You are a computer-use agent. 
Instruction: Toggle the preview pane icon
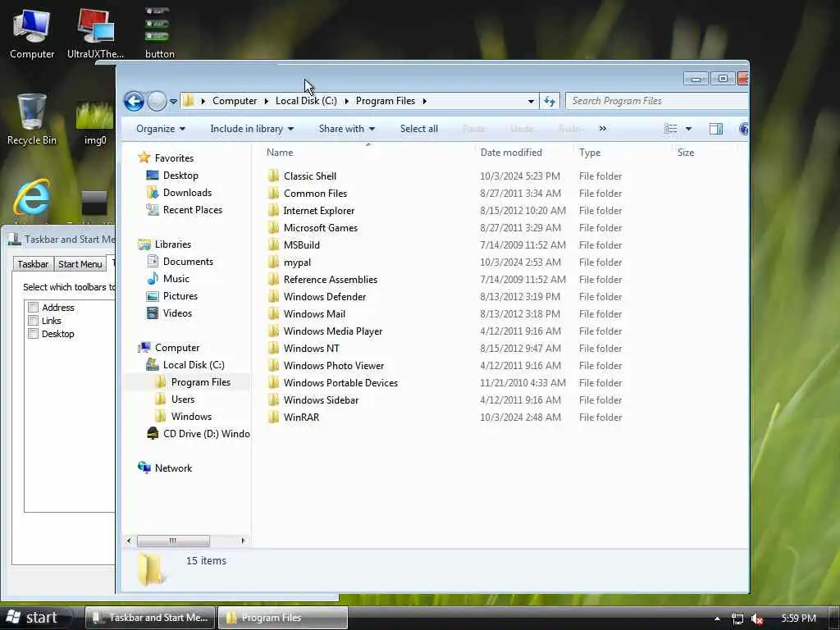coord(715,129)
